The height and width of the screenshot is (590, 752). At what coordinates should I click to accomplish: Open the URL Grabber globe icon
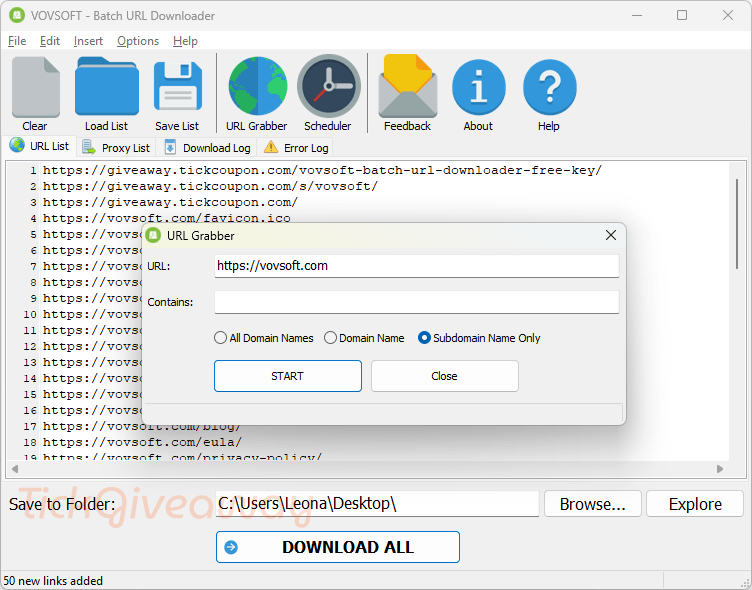coord(258,86)
